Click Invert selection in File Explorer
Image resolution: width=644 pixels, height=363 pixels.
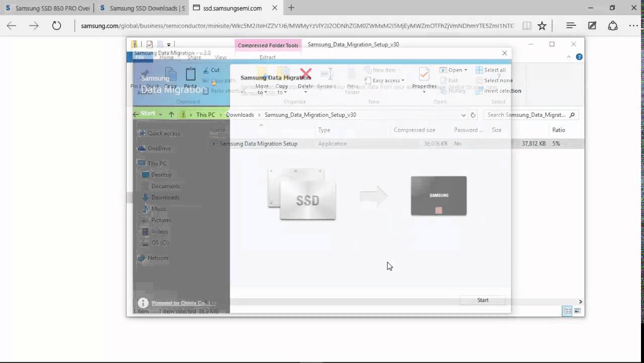click(x=498, y=91)
